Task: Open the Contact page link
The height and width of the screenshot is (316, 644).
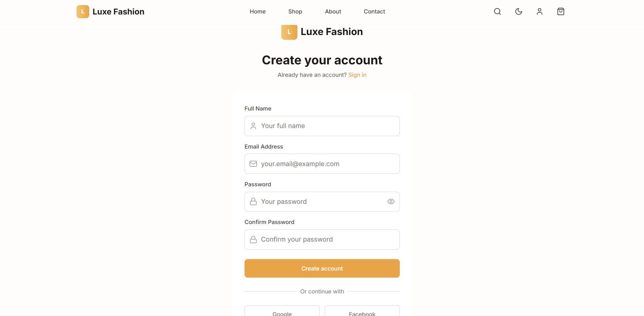Action: [x=374, y=12]
